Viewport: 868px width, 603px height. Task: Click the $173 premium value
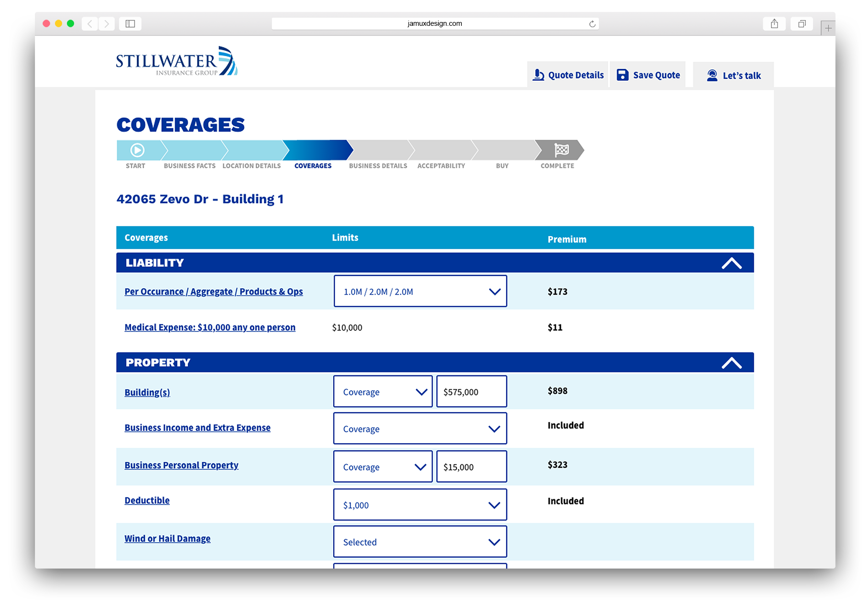[557, 292]
